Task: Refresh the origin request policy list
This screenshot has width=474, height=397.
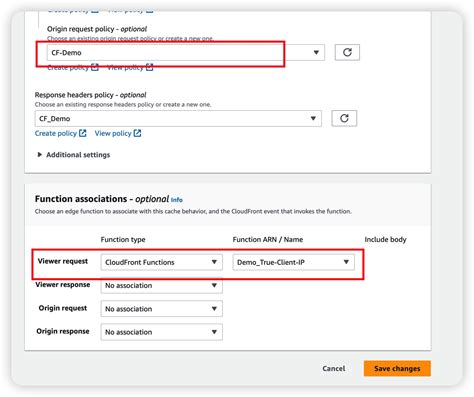Action: (x=347, y=52)
